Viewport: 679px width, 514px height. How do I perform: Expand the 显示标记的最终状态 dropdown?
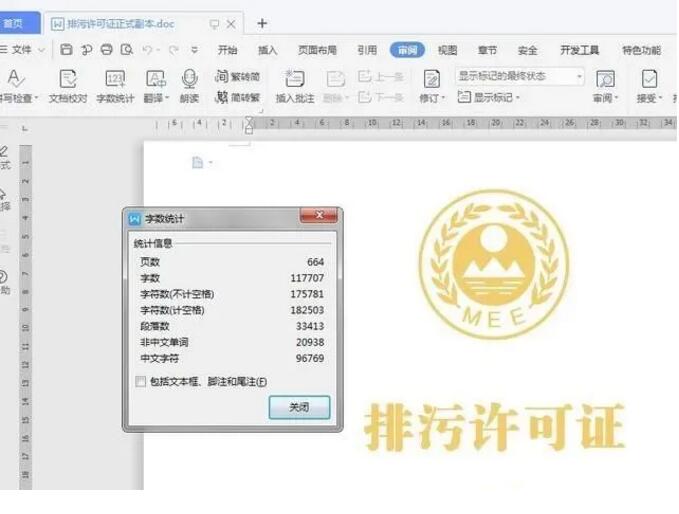pyautogui.click(x=579, y=76)
